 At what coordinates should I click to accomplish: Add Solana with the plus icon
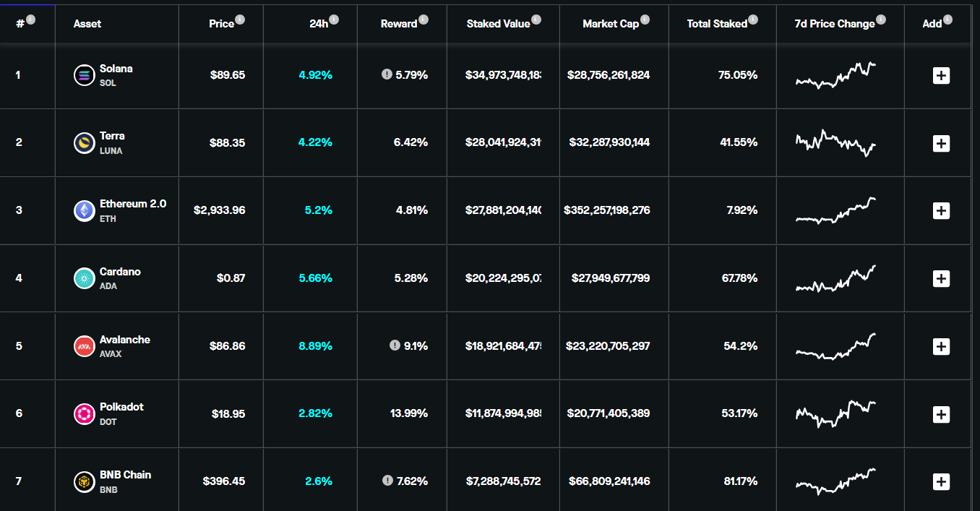pos(941,75)
